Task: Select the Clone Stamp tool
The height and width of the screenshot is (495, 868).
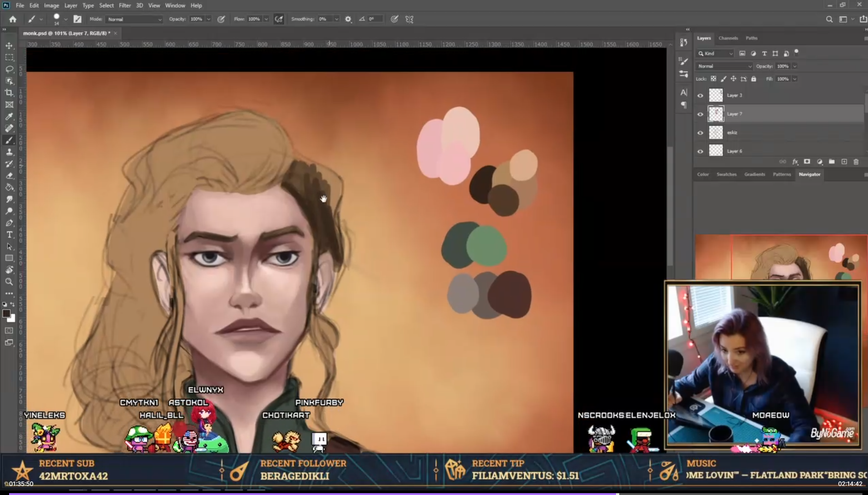Action: 9,152
